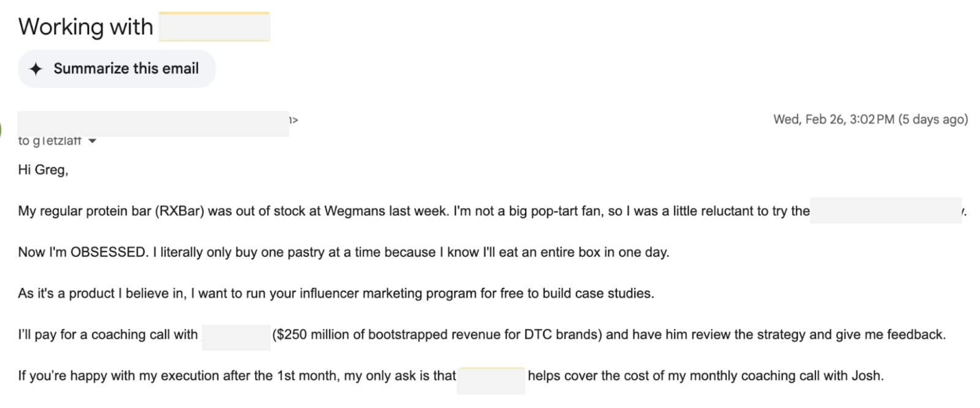Click the sparkle icon beside Summarize
Image resolution: width=980 pixels, height=408 pixels.
[x=36, y=69]
